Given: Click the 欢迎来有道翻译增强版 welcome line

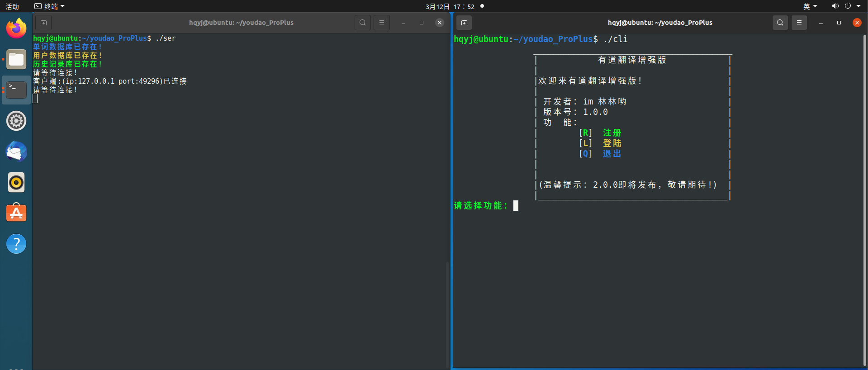Looking at the screenshot, I should tap(590, 81).
